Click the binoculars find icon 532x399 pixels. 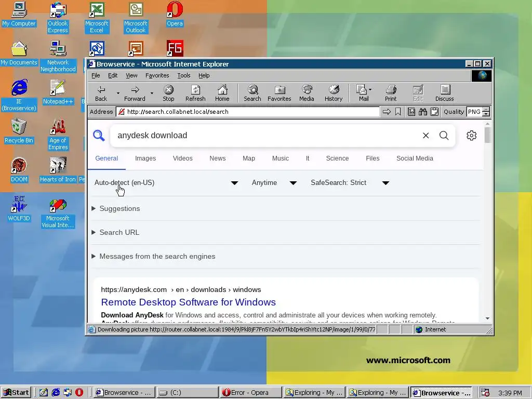pyautogui.click(x=423, y=112)
